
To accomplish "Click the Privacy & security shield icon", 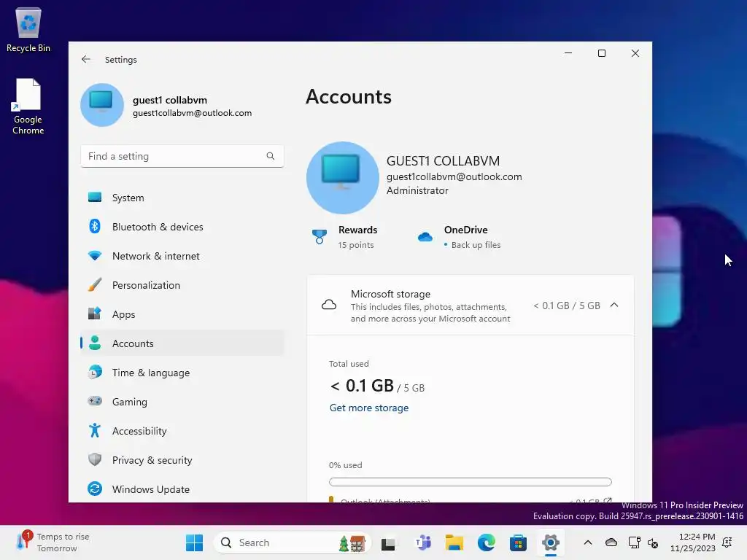I will pos(95,459).
